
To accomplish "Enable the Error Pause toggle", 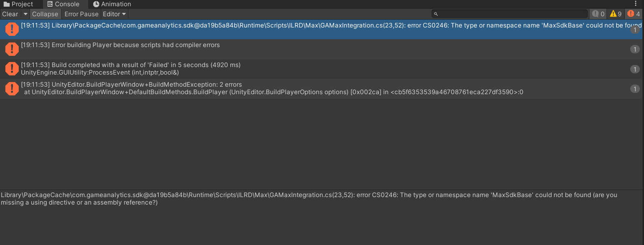I will (x=81, y=14).
